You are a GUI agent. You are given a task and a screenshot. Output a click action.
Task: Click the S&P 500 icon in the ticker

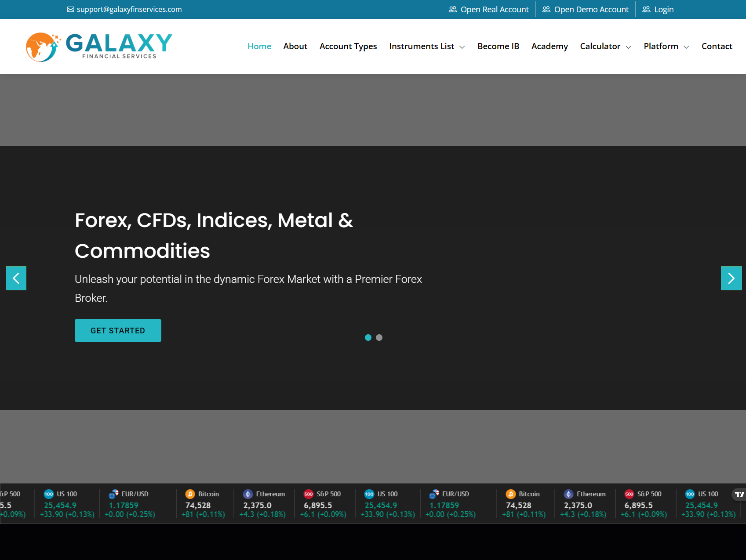[x=309, y=494]
